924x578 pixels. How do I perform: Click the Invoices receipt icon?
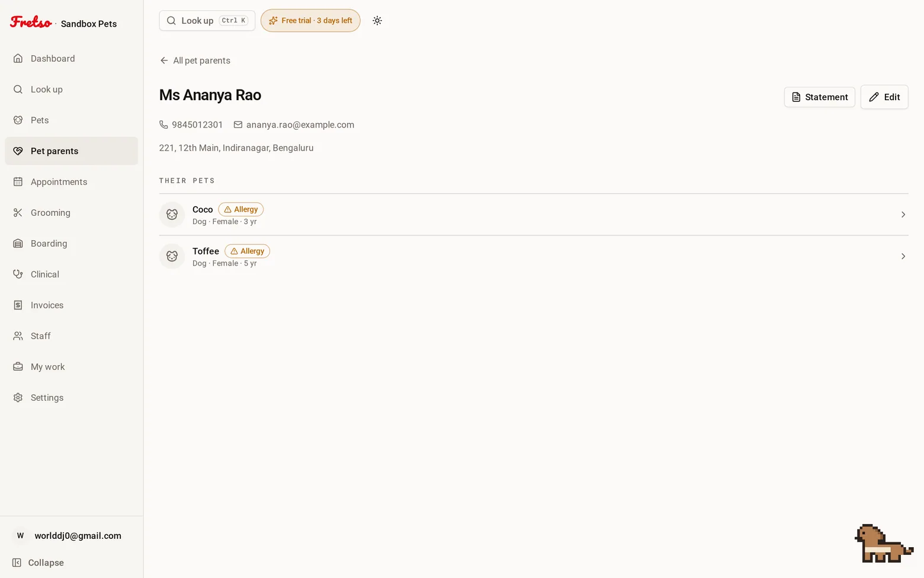click(x=18, y=305)
